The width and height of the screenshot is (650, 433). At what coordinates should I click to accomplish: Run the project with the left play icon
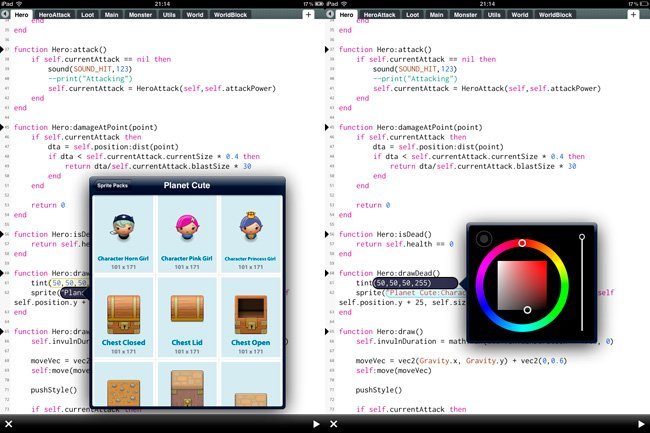316,424
